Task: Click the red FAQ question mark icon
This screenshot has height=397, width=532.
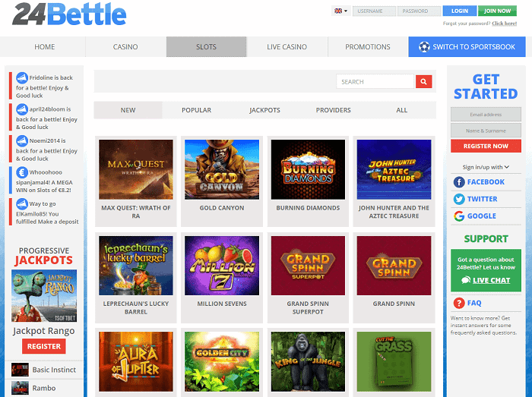Action: (x=459, y=303)
